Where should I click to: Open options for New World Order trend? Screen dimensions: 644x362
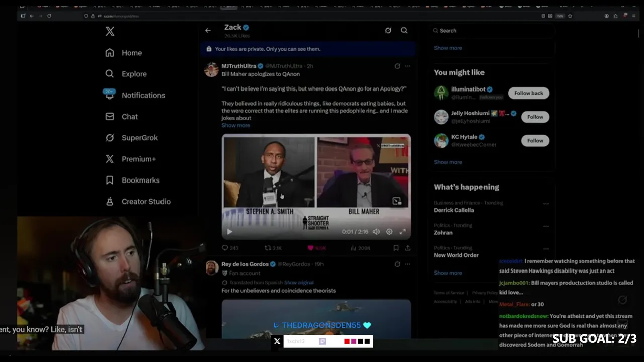coord(546,249)
